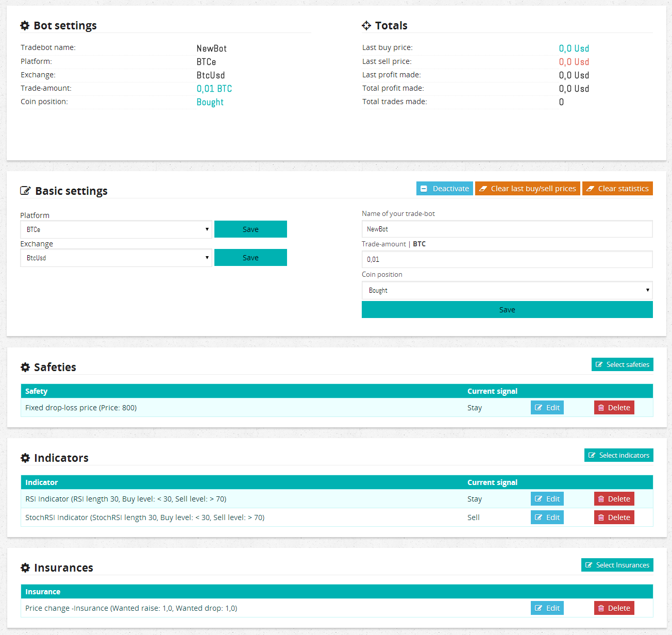This screenshot has height=635, width=672.
Task: Click the trade-bot name input field
Action: point(507,229)
